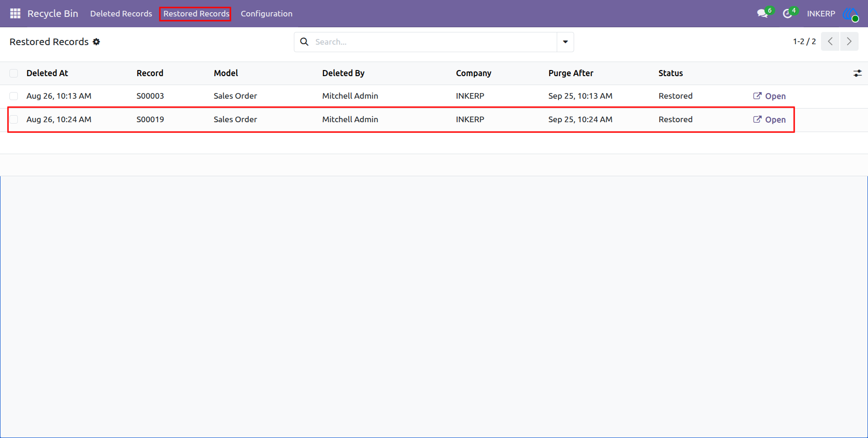
Task: Click the 1-2 / 2 pager counter
Action: tap(804, 41)
